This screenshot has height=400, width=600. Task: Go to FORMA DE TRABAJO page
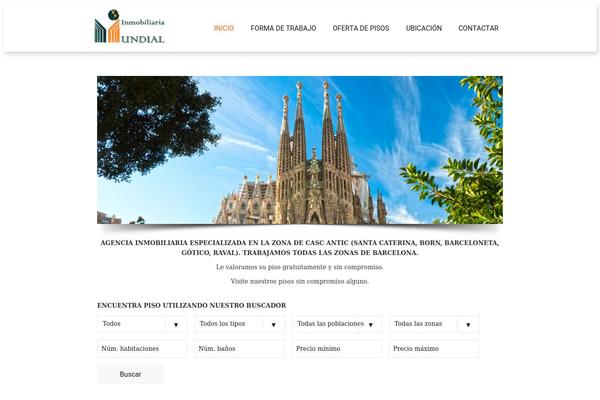click(283, 28)
